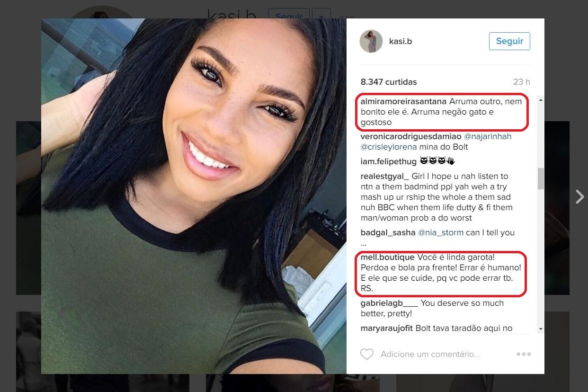Open almiramoreirasantana's profile
The height and width of the screenshot is (392, 588).
404,101
